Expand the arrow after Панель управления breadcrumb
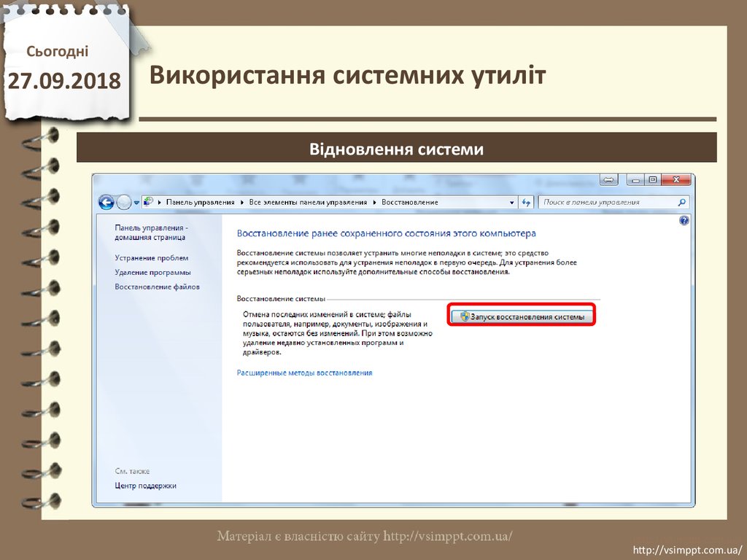Image resolution: width=747 pixels, height=560 pixels. tap(241, 202)
